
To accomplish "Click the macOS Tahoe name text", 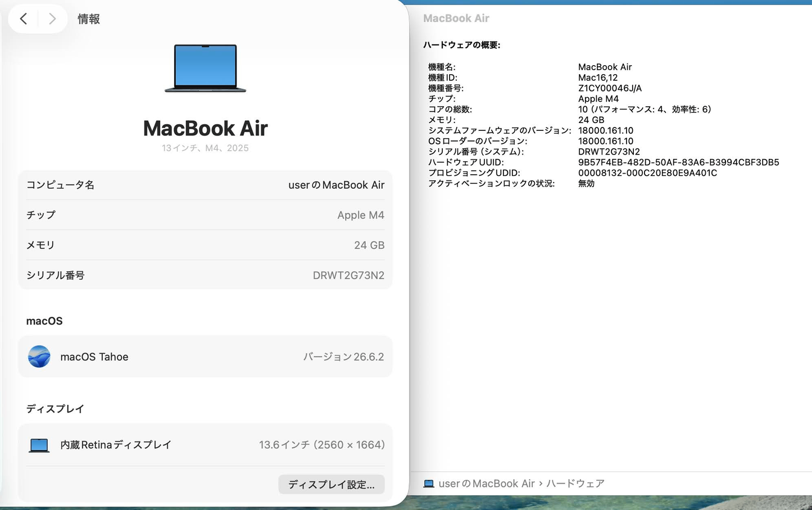I will pyautogui.click(x=94, y=357).
